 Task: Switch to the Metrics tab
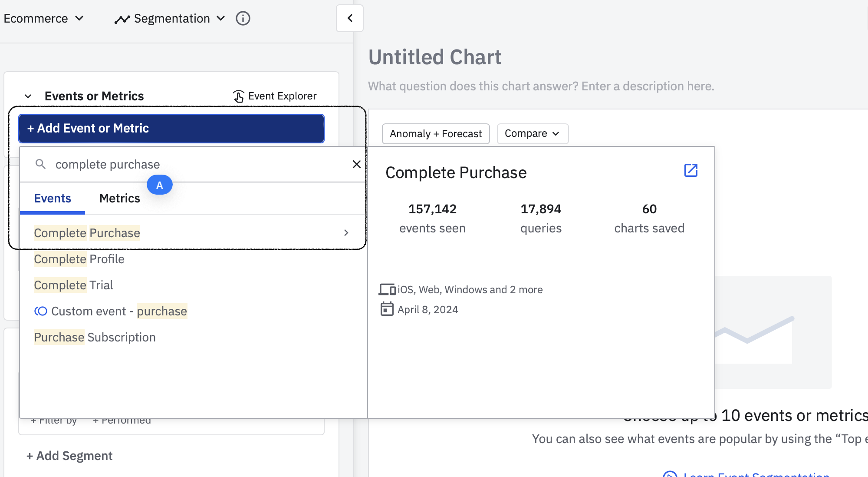point(119,198)
